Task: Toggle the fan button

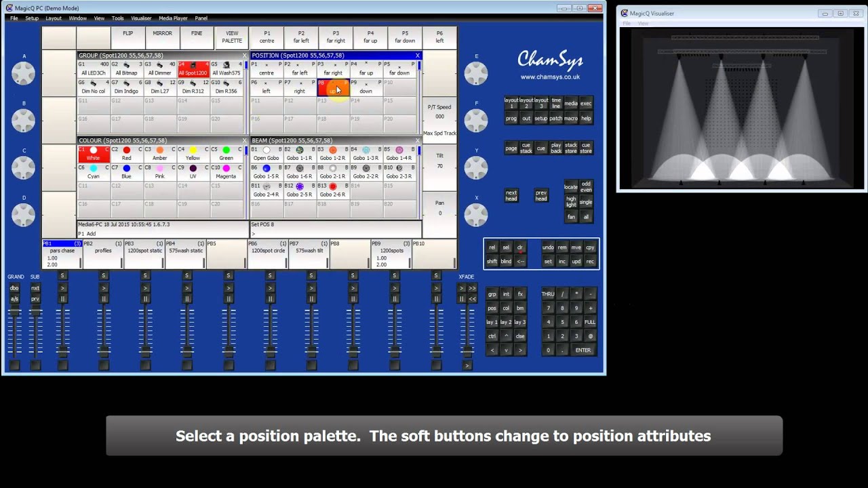Action: tap(571, 217)
